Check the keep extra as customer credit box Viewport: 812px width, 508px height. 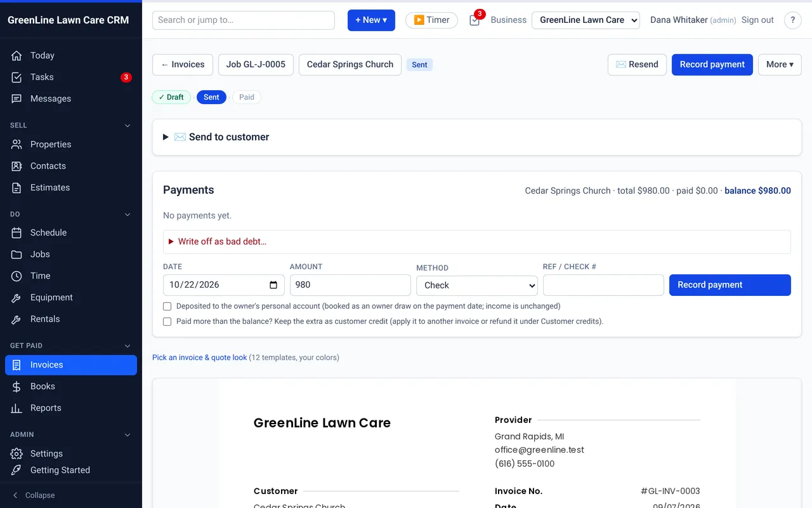point(167,321)
